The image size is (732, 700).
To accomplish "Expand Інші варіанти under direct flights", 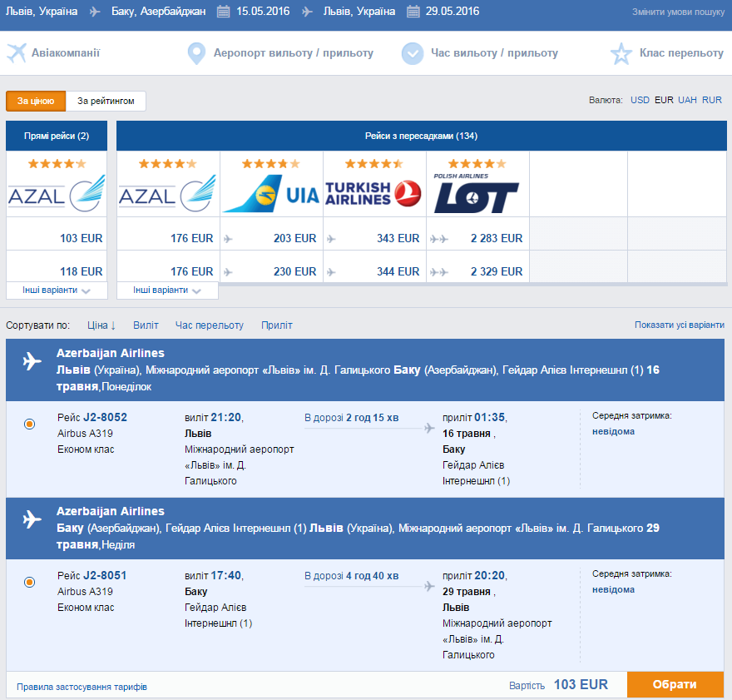I will tap(57, 290).
